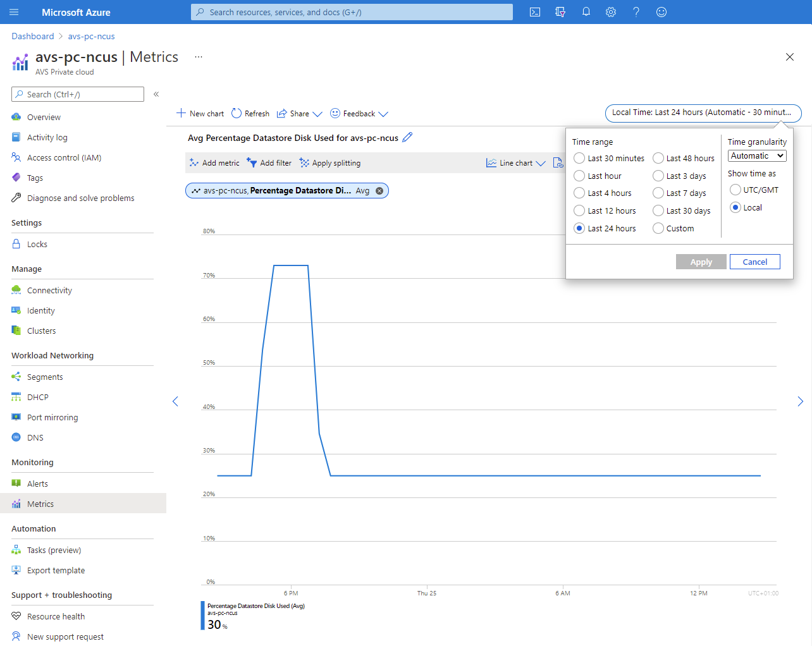812x651 pixels.
Task: Collapse the sidebar with double chevron
Action: tap(156, 94)
